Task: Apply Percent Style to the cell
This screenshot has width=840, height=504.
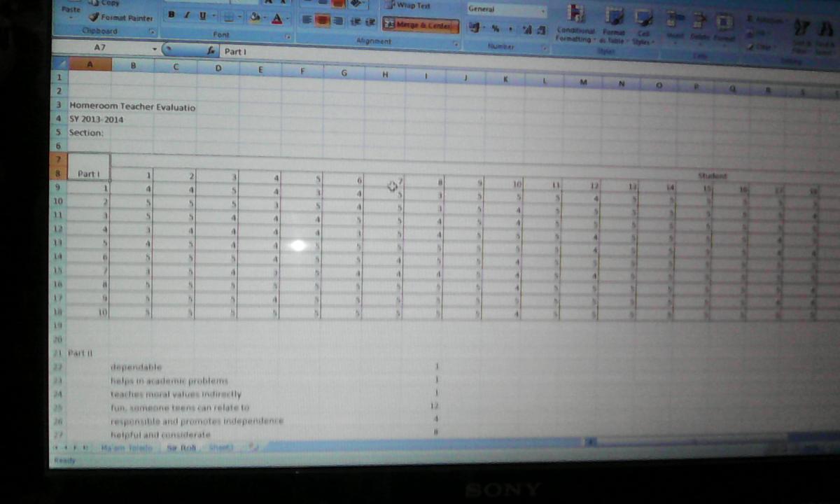Action: click(495, 28)
